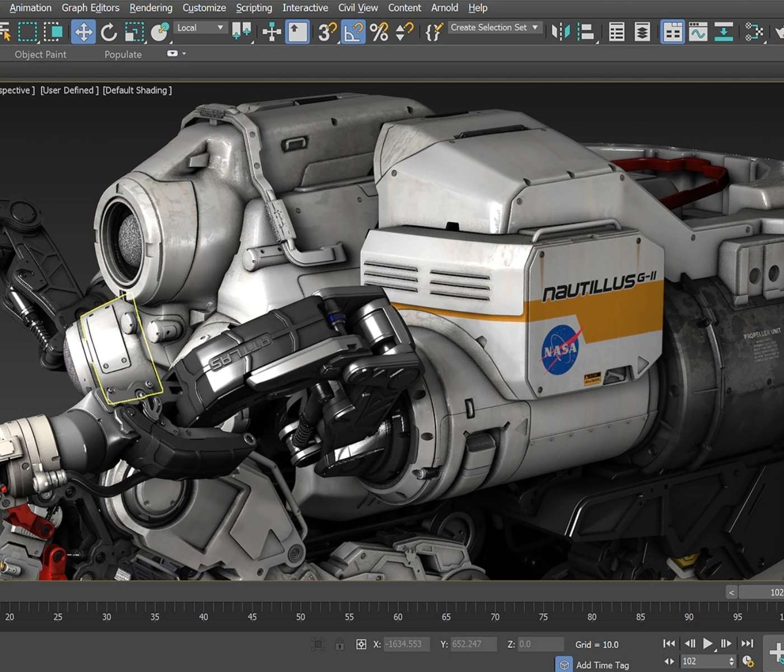This screenshot has height=672, width=784.
Task: Open the Graph Editors menu
Action: tap(90, 8)
